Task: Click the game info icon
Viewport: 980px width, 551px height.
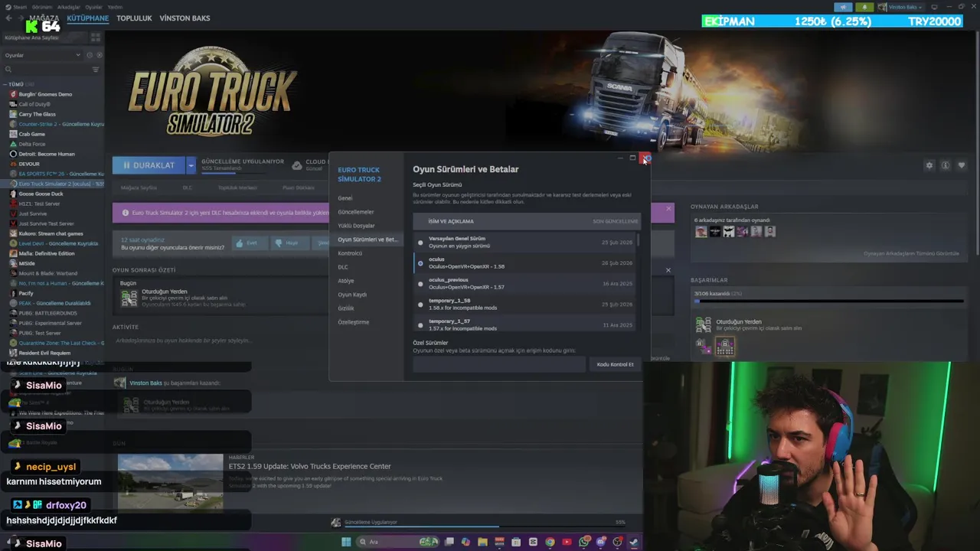Action: (x=946, y=165)
